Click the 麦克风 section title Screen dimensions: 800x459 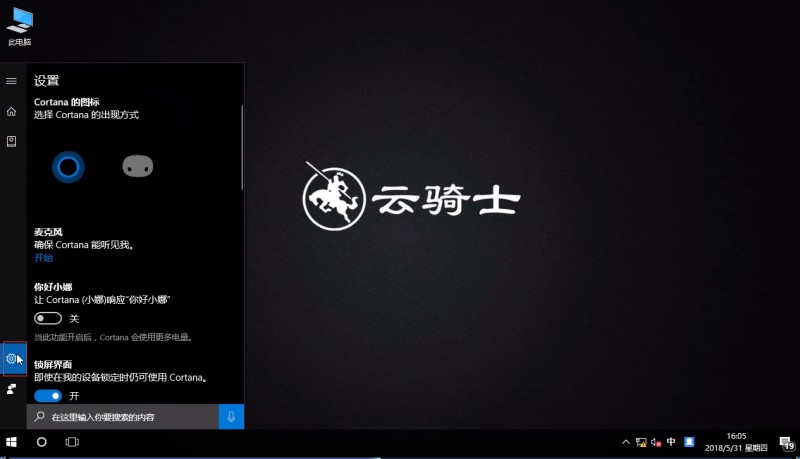click(48, 232)
